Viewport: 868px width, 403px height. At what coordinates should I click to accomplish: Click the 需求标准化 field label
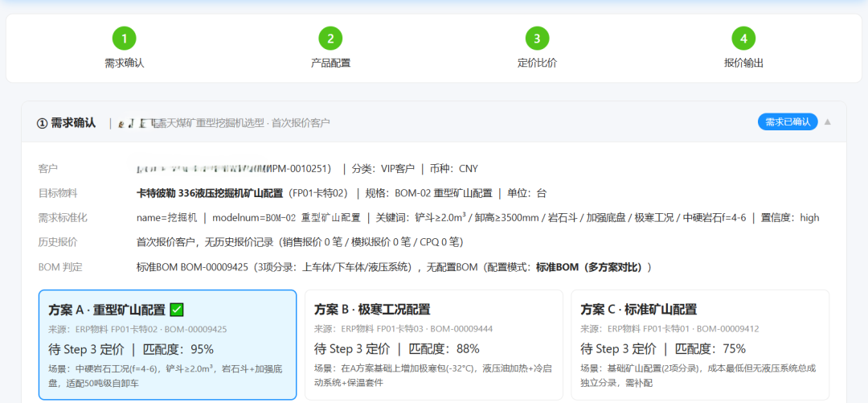(x=63, y=217)
